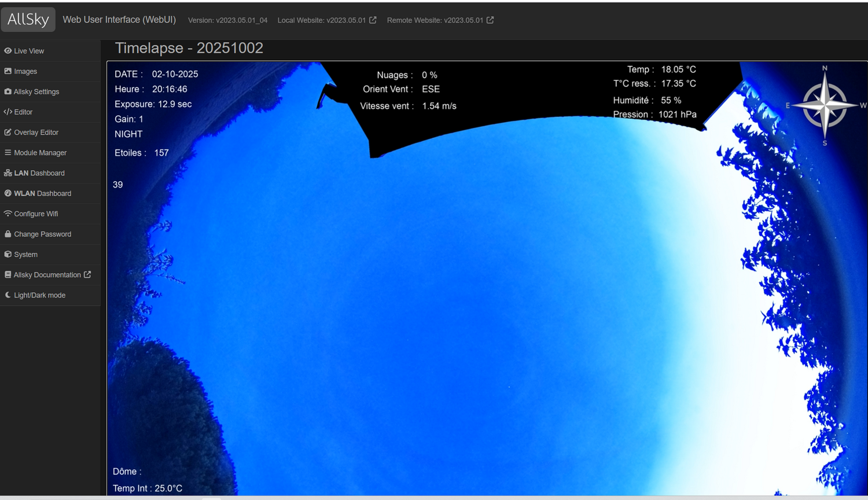Show the LAN Dashboard
The image size is (868, 500).
pyautogui.click(x=50, y=173)
